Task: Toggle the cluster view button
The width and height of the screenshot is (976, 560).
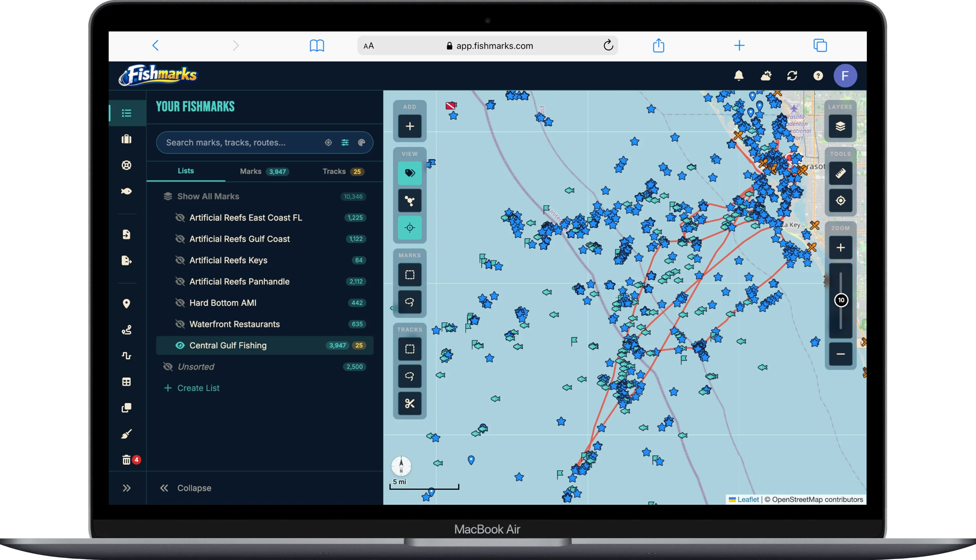Action: pos(410,200)
